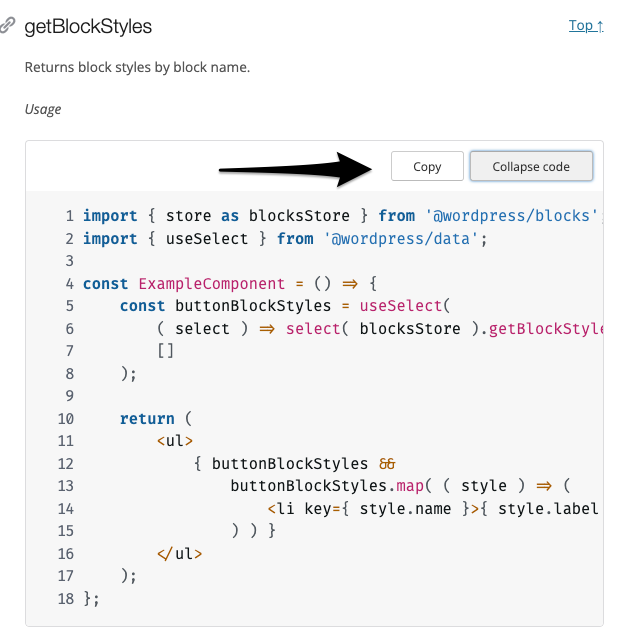
Task: Click the Usage label
Action: [43, 109]
